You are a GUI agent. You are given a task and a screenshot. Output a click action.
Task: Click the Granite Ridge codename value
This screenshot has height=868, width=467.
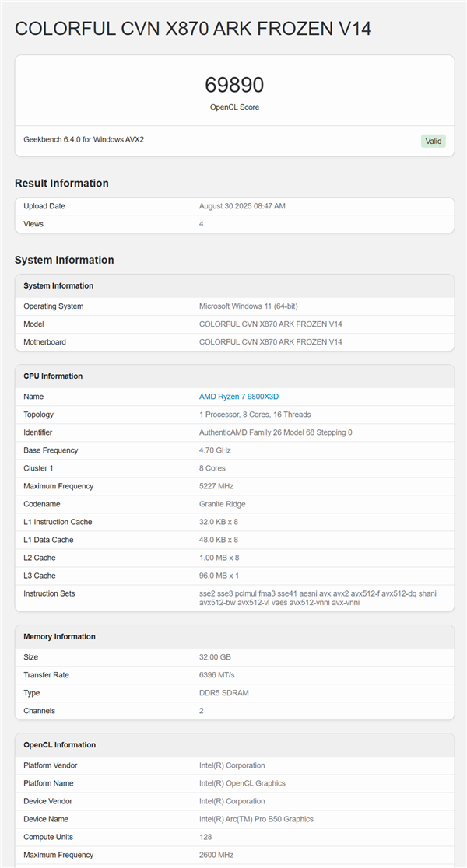click(x=222, y=504)
